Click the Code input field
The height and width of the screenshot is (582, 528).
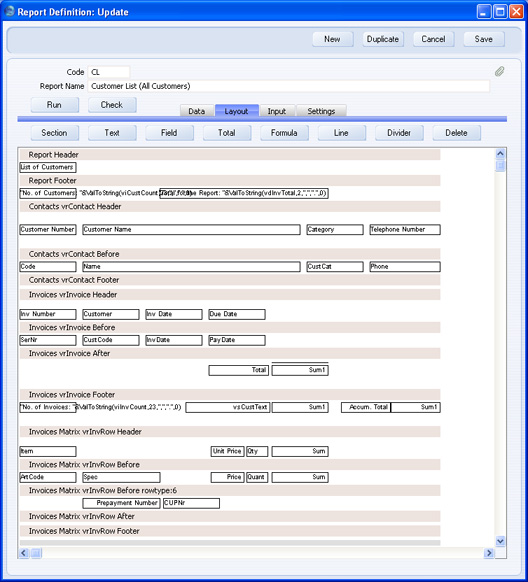tap(109, 72)
